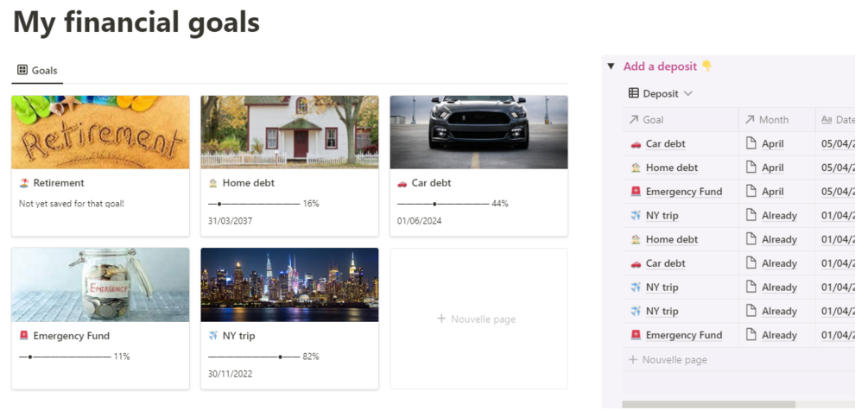The image size is (868, 411).
Task: Click the siren emoji on the Emergency Fund card
Action: pos(23,336)
